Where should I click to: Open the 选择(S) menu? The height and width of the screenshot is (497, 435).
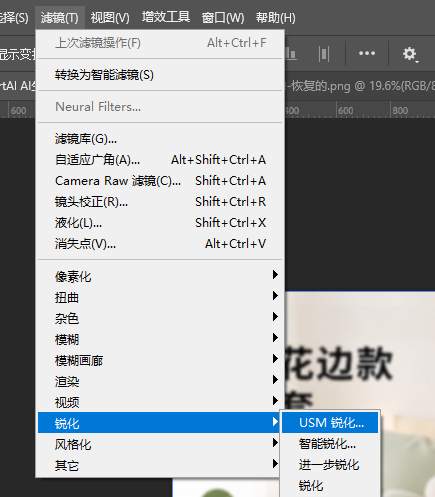[x=14, y=18]
